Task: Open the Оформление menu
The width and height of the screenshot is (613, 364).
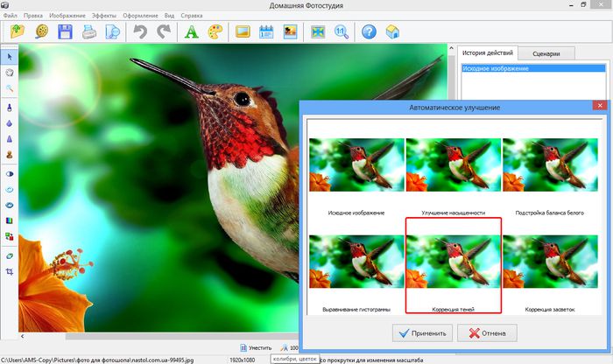Action: 140,16
